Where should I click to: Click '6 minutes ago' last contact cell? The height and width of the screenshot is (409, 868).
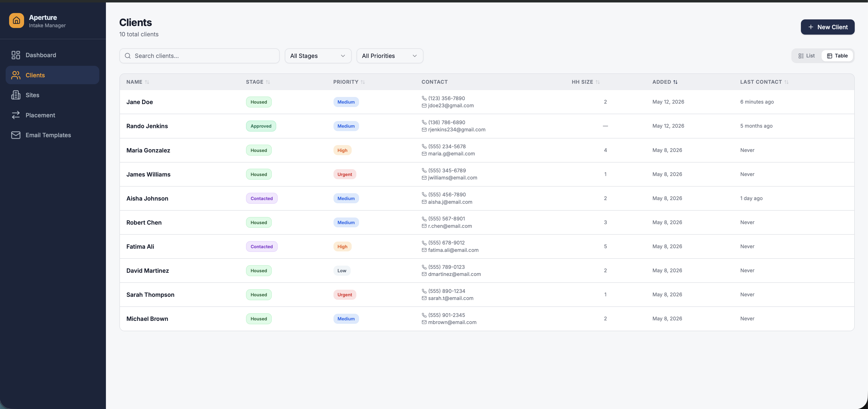pos(757,102)
